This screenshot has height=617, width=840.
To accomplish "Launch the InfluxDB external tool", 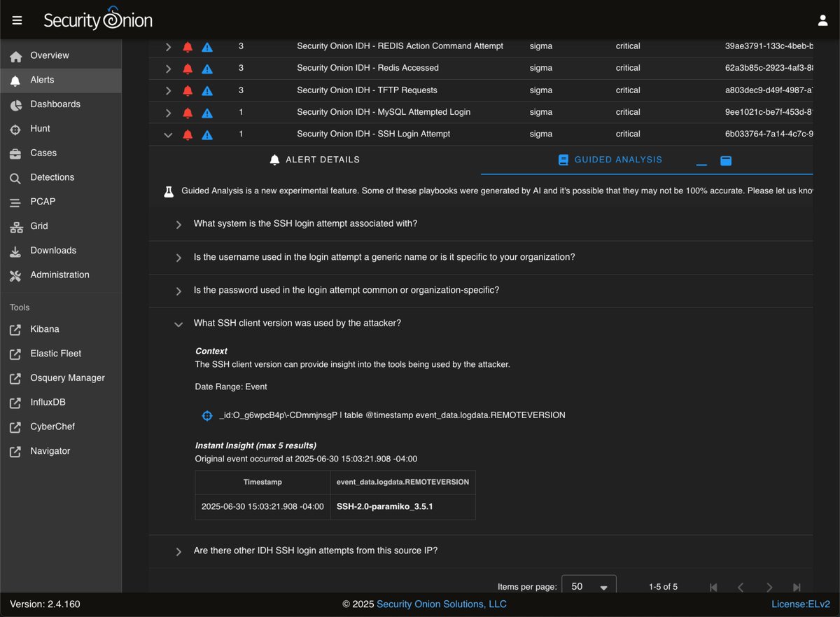I will click(61, 402).
